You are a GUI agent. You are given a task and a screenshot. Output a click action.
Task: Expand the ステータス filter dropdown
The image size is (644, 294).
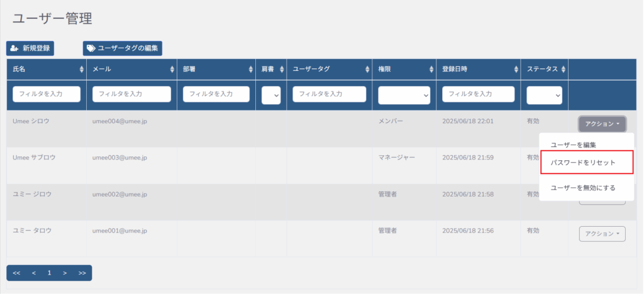tap(544, 95)
